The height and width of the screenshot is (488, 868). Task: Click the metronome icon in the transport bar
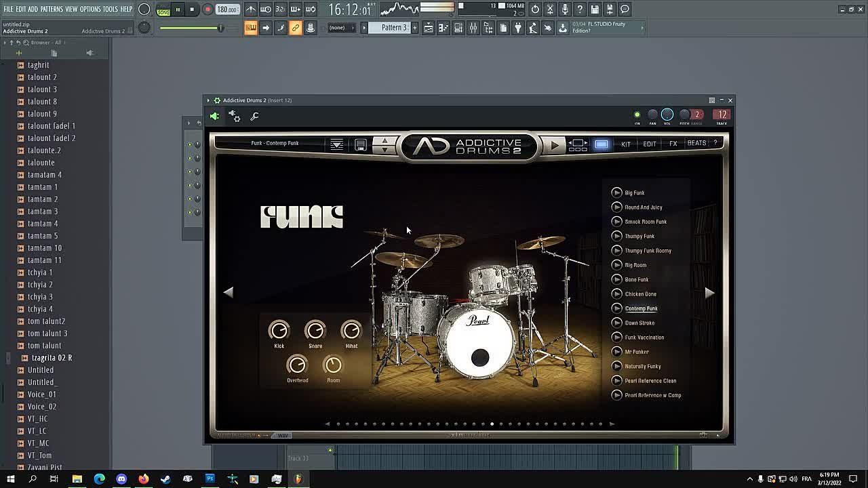click(252, 9)
